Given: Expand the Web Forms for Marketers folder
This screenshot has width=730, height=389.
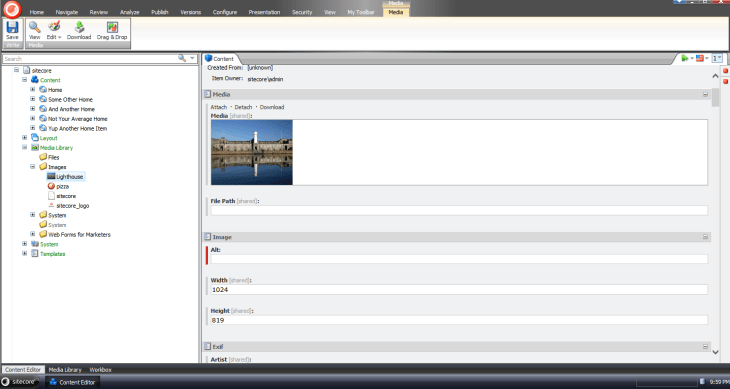Looking at the screenshot, I should [33, 234].
